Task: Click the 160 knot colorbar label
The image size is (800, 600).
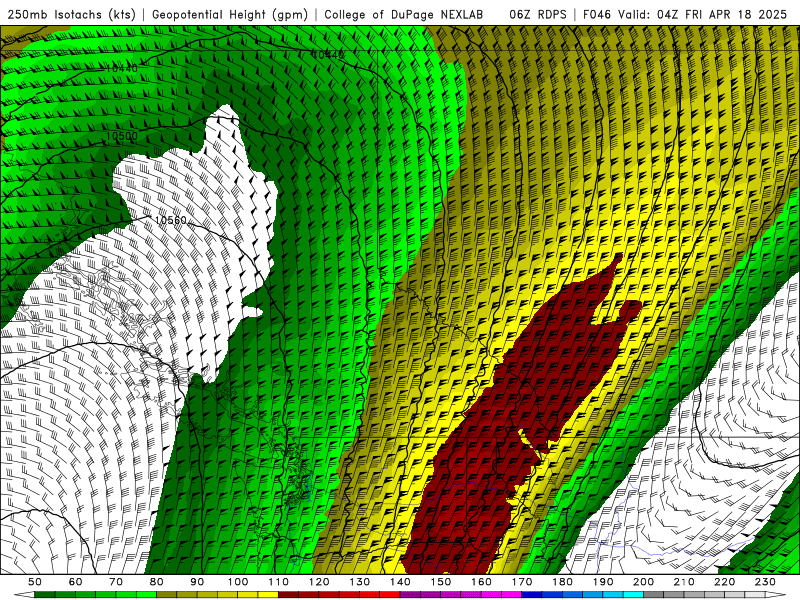Action: point(481,582)
